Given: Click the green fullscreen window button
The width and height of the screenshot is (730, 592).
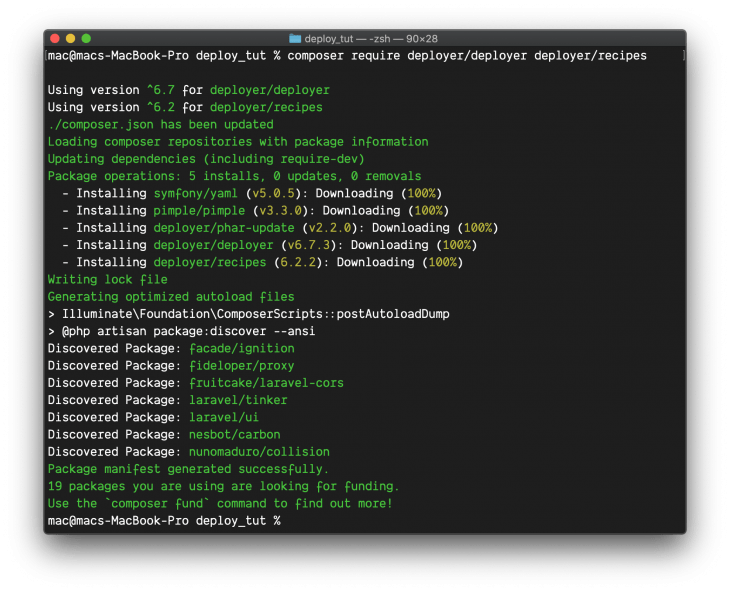Looking at the screenshot, I should [x=86, y=39].
